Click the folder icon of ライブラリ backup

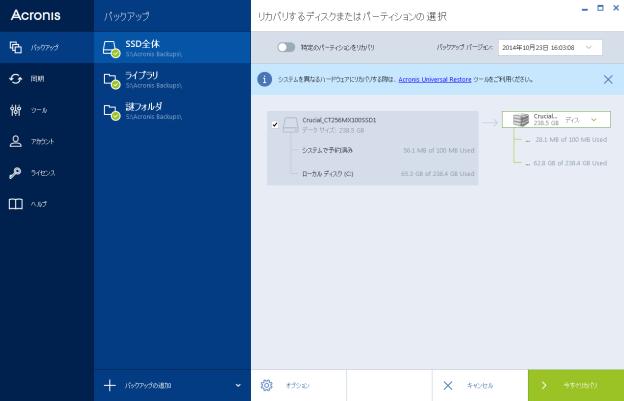pyautogui.click(x=111, y=80)
